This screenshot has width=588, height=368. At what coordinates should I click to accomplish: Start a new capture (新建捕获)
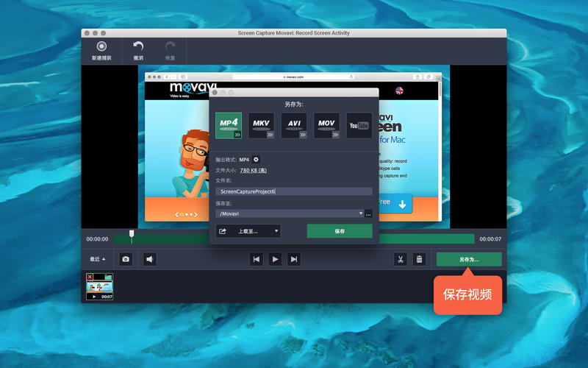click(x=101, y=51)
